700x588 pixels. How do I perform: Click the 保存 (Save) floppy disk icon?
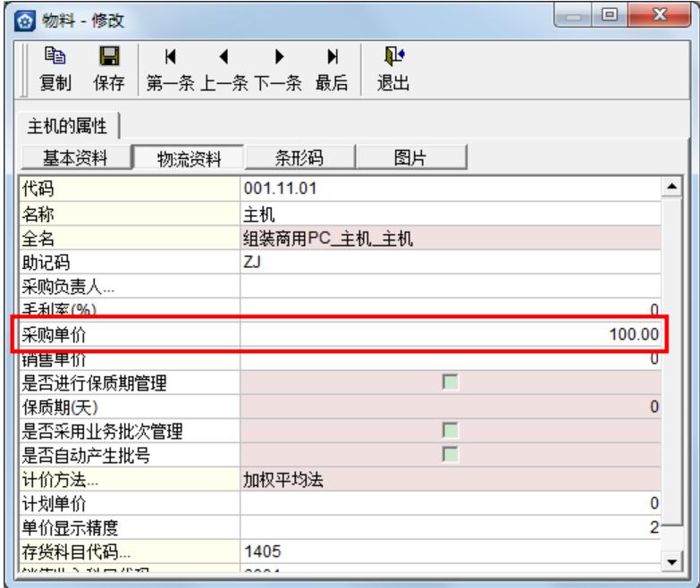click(x=109, y=56)
